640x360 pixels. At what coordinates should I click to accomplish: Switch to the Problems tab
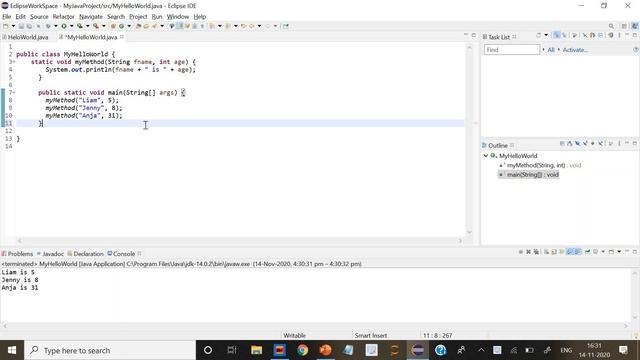pyautogui.click(x=17, y=254)
